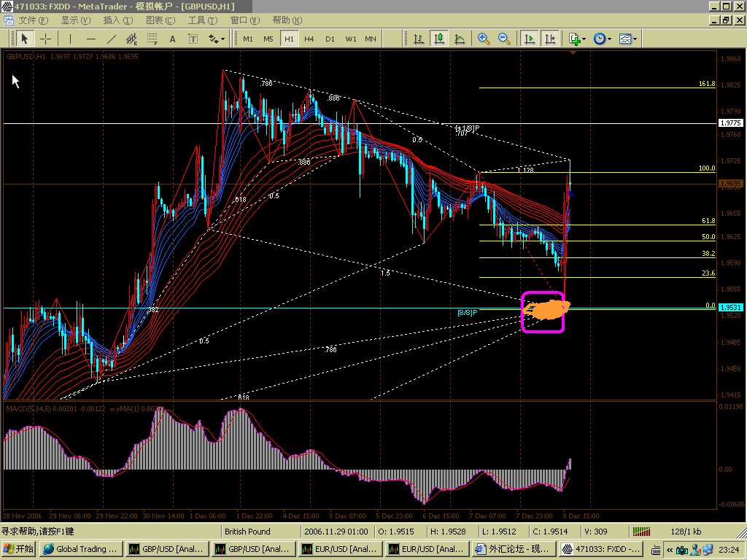Open the periodicity clock dropdown
Screen dimensions: 747x560
click(x=602, y=39)
